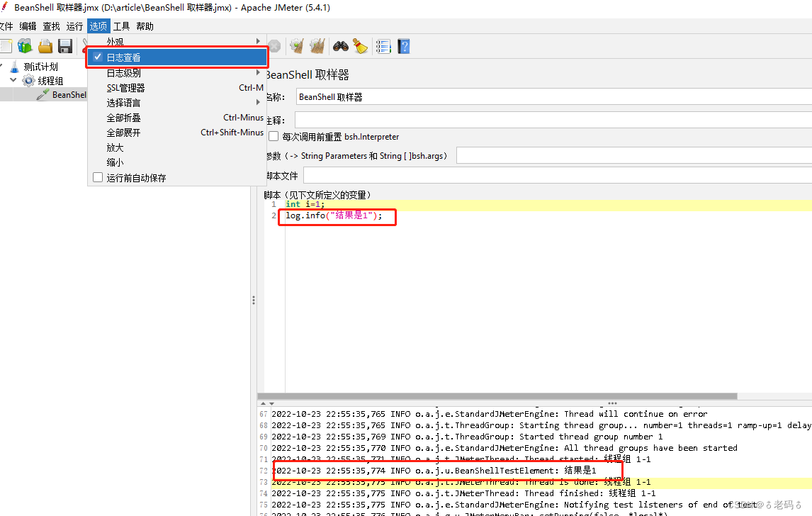Open the Help book icon

[403, 45]
